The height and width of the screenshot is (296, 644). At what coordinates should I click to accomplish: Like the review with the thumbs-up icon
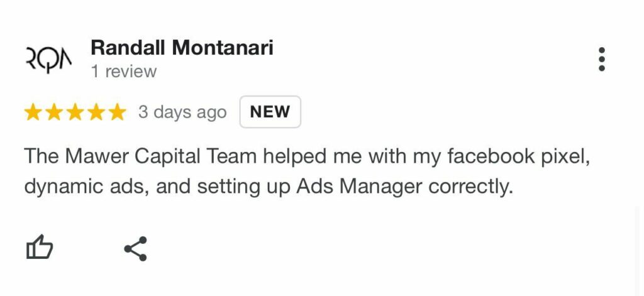(x=40, y=247)
